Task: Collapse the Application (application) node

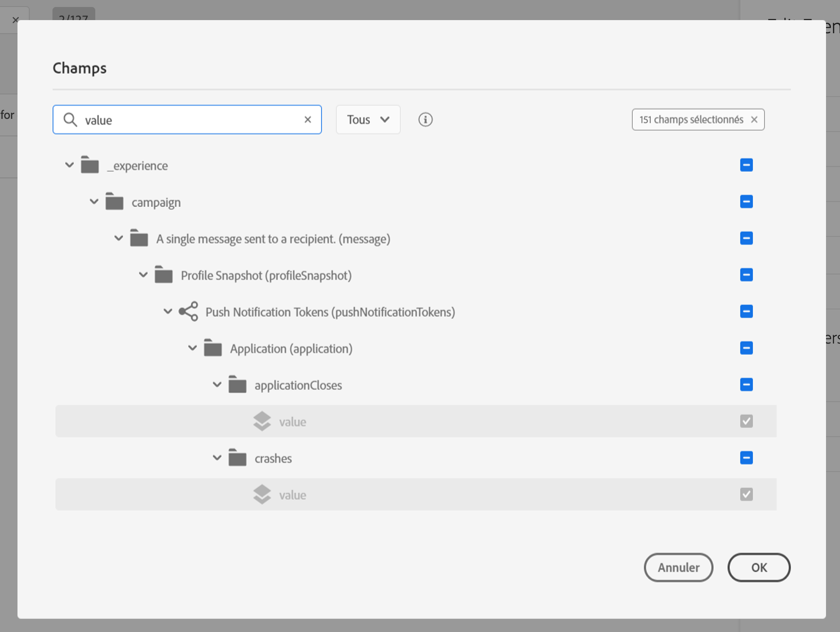Action: pos(192,348)
